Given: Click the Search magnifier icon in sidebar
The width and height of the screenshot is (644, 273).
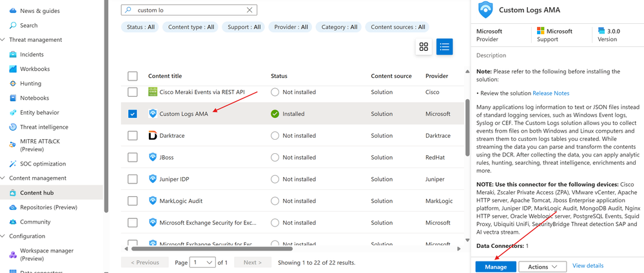Looking at the screenshot, I should [x=13, y=26].
